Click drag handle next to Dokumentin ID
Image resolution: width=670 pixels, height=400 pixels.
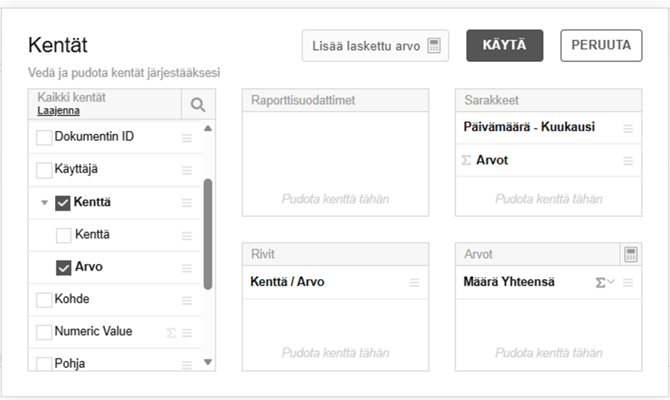point(187,137)
